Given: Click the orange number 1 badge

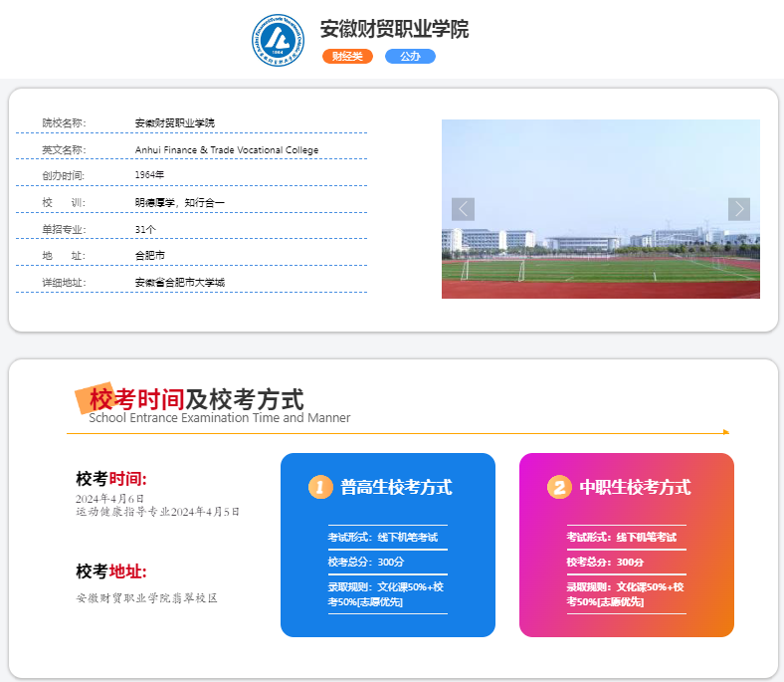Looking at the screenshot, I should click(x=320, y=487).
